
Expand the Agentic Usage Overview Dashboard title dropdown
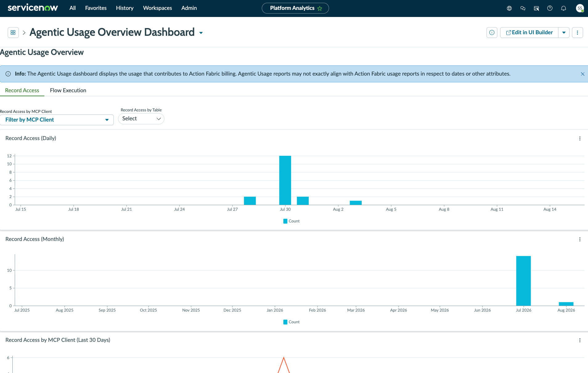[201, 33]
